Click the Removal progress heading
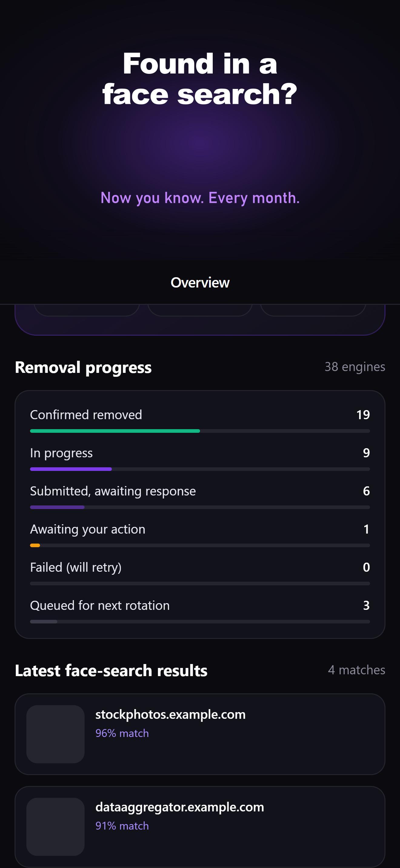This screenshot has height=868, width=400. [x=83, y=367]
